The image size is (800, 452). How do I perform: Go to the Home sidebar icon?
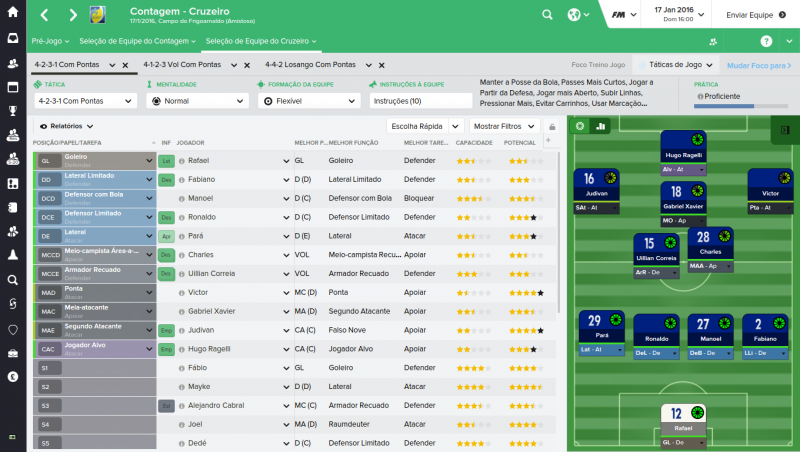click(13, 15)
